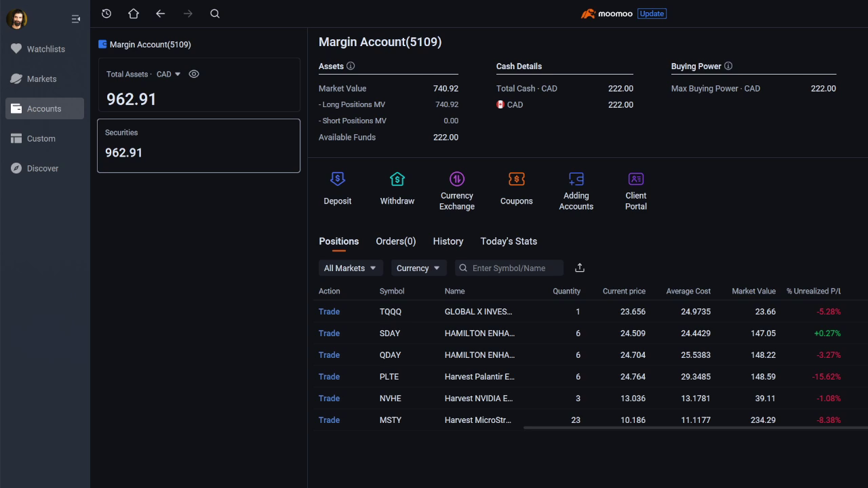The image size is (868, 488).
Task: Open Currency Exchange
Action: click(x=456, y=180)
